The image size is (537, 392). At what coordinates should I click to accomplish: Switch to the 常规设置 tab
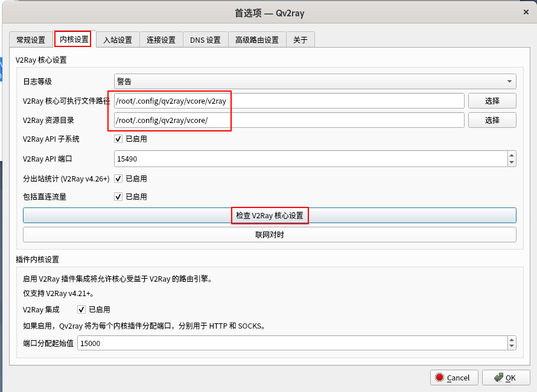(31, 40)
